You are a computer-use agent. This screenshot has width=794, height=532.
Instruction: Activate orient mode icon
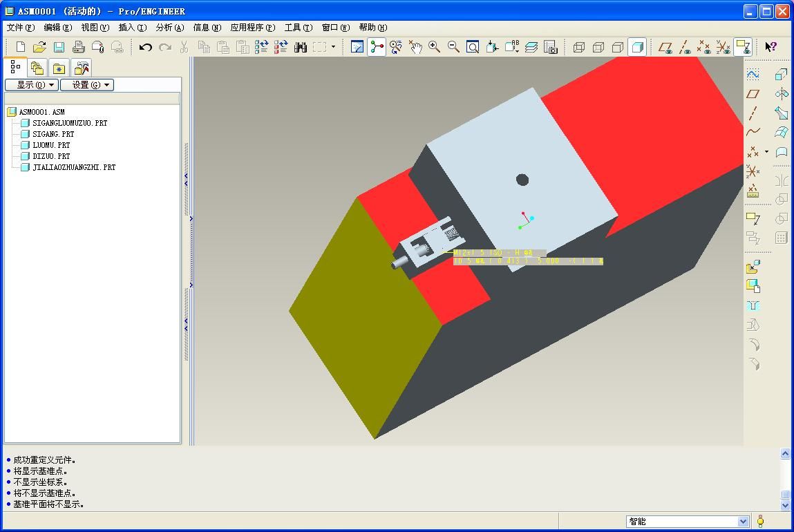pyautogui.click(x=395, y=47)
